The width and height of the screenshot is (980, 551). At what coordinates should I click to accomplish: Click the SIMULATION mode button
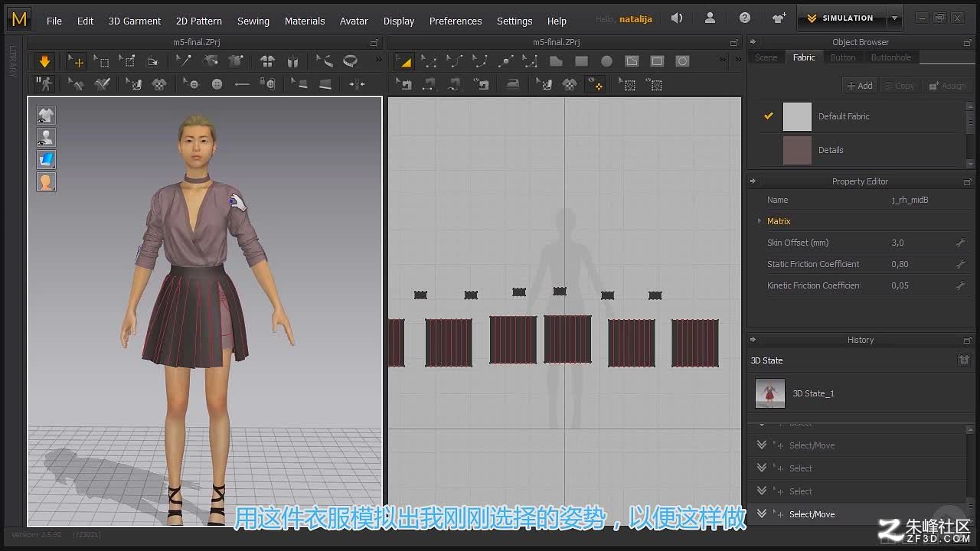[842, 18]
